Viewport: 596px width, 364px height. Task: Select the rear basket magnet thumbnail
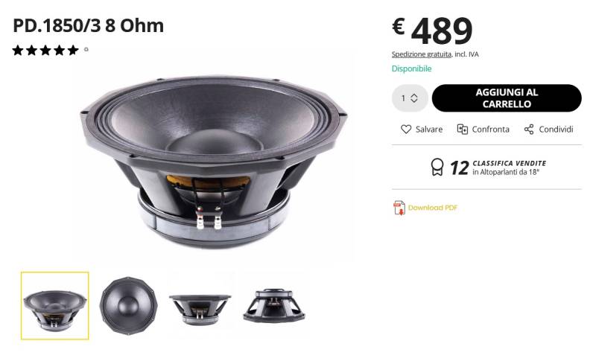coord(274,306)
